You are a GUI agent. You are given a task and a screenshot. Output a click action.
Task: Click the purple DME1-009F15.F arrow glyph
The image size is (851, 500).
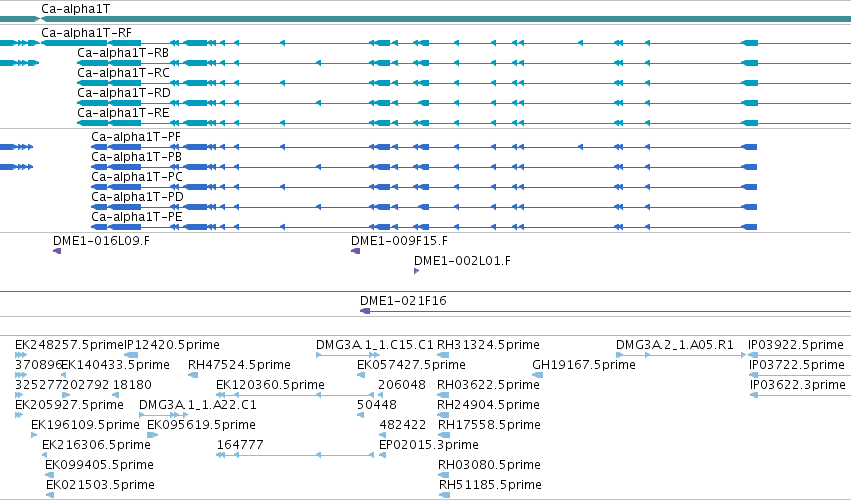(x=355, y=251)
